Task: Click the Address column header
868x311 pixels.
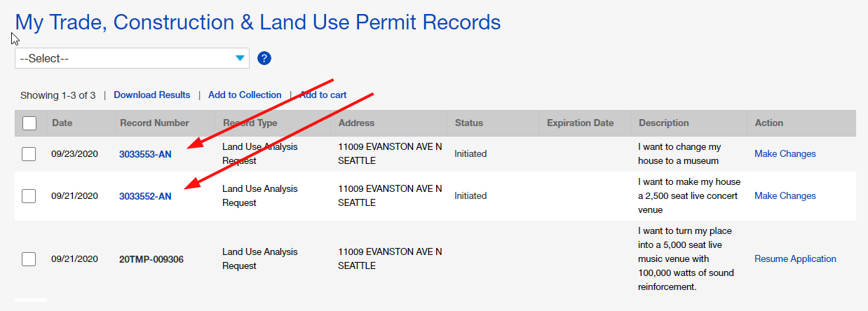Action: click(356, 123)
